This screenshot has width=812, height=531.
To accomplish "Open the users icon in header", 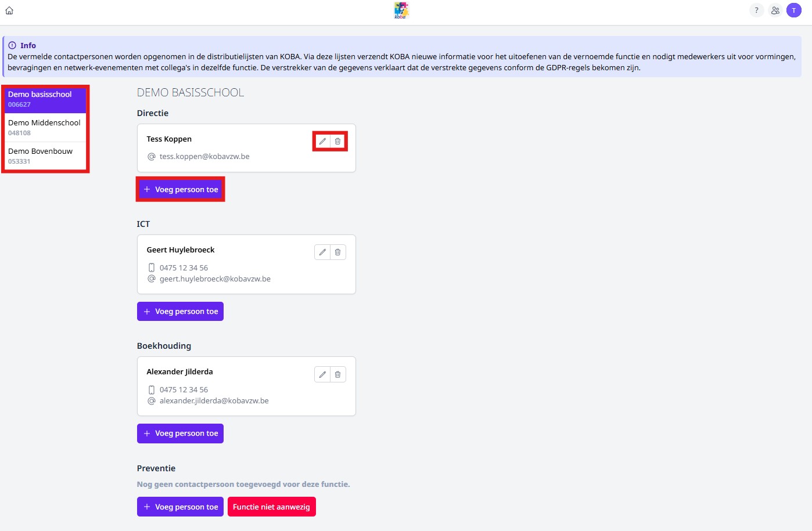I will (775, 10).
